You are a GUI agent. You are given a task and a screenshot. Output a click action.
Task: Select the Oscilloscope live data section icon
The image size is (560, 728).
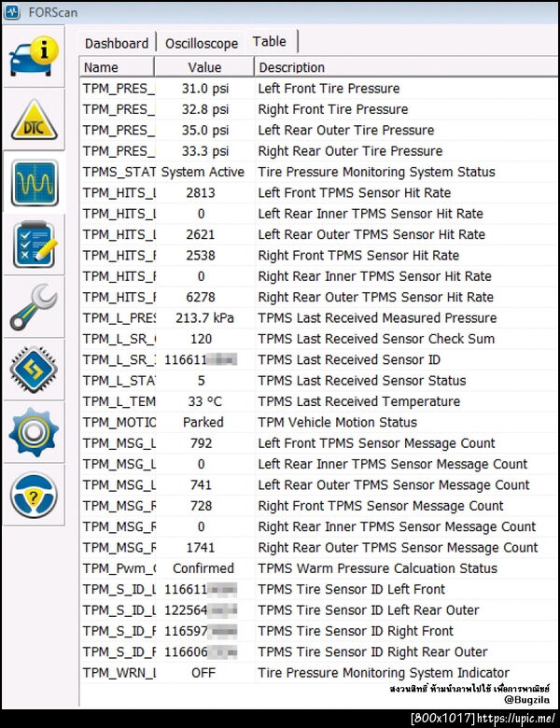[34, 182]
